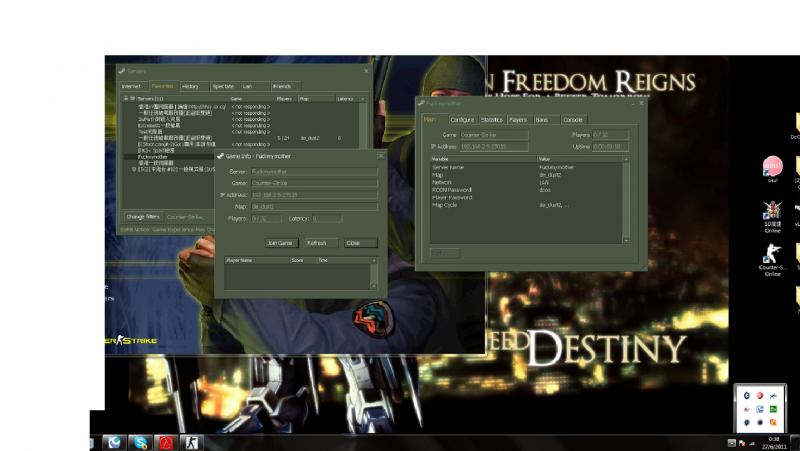The image size is (800, 451).
Task: Click the Game field in Game Info dialog
Action: click(314, 183)
